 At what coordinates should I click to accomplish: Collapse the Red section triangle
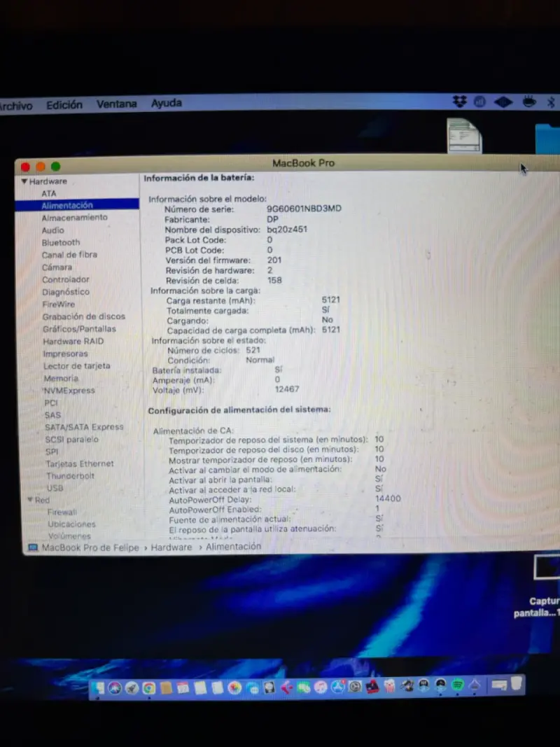(30, 500)
